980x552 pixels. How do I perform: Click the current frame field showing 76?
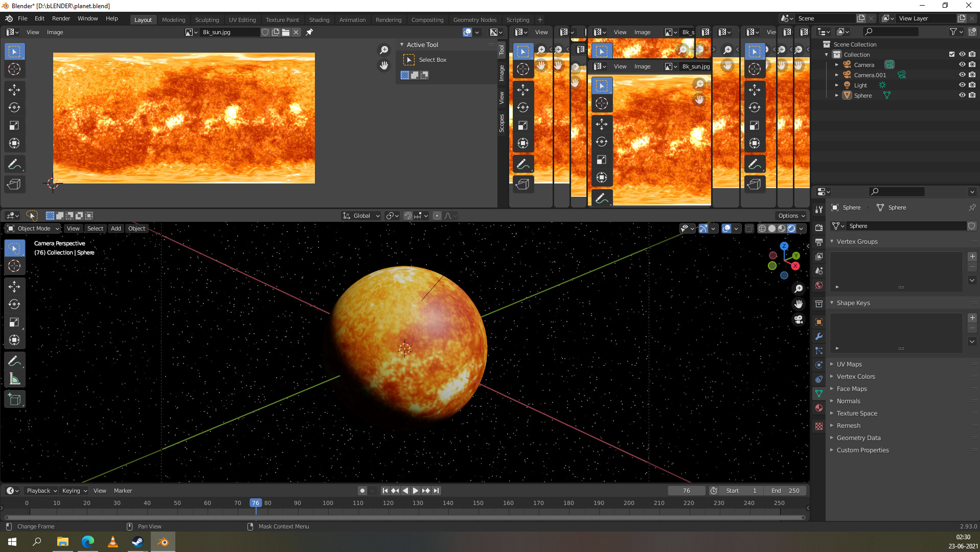pyautogui.click(x=686, y=491)
